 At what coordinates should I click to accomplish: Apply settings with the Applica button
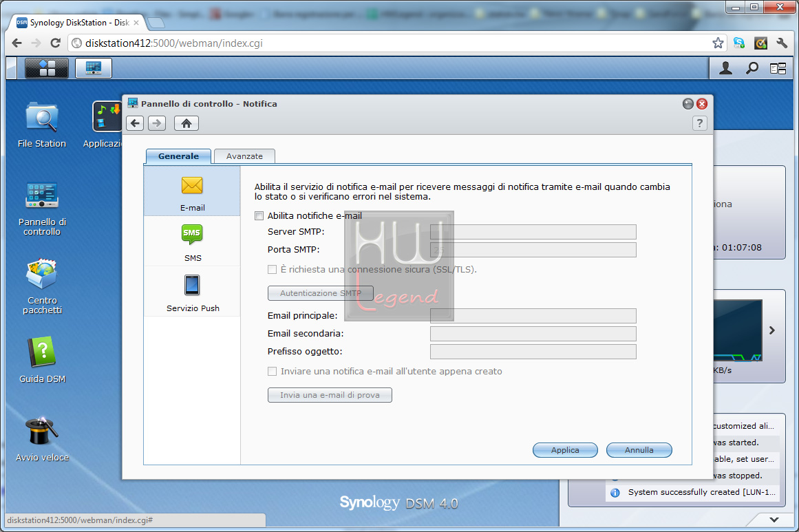coord(565,451)
